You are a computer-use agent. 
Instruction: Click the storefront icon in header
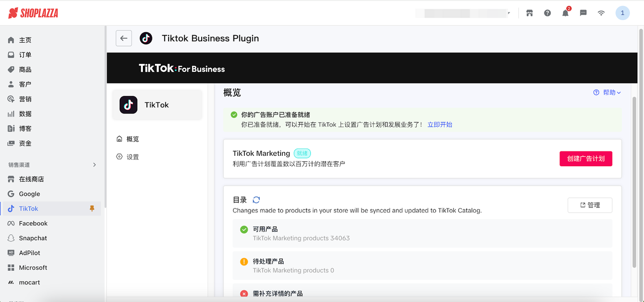(x=529, y=13)
